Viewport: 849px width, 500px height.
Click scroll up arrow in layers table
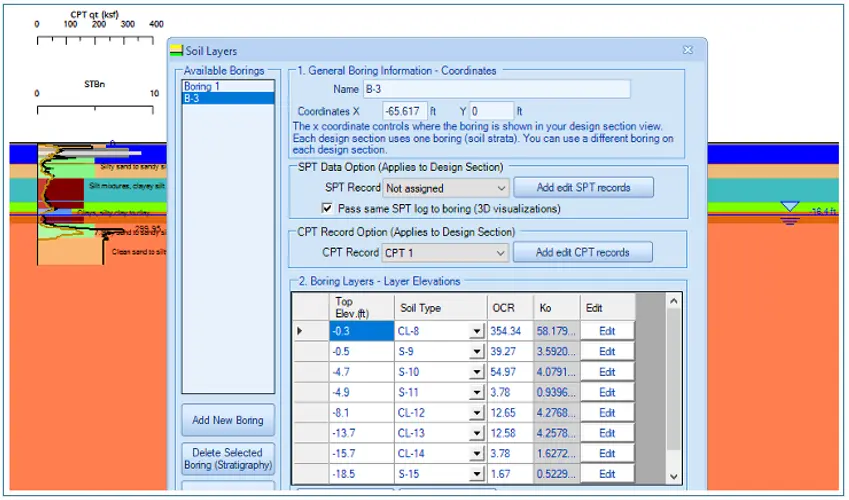pos(674,301)
